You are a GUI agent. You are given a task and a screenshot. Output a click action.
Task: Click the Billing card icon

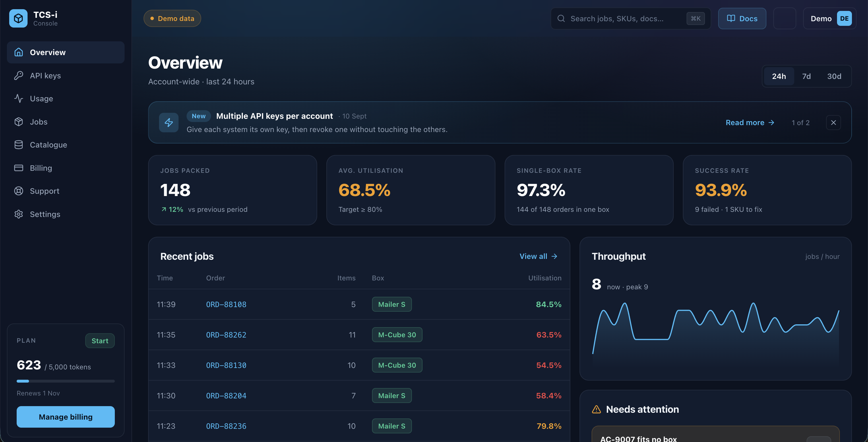[x=19, y=168]
